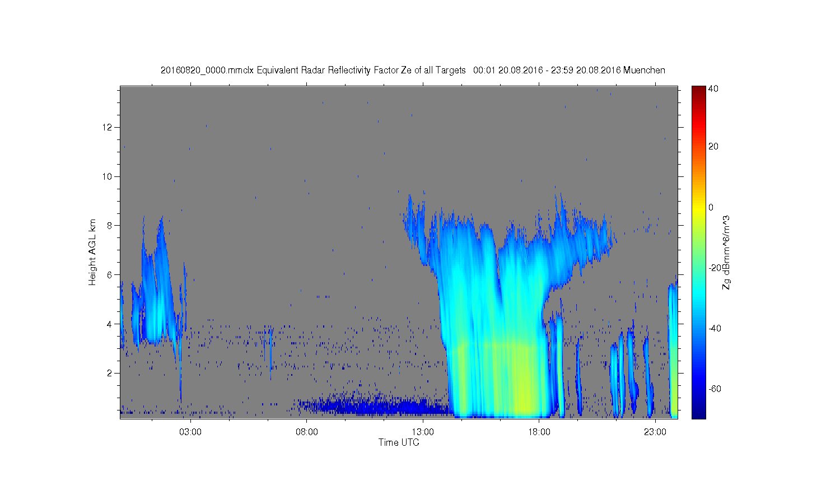Click the '08:00' time tick label
Image resolution: width=840 pixels, height=504 pixels.
click(307, 432)
